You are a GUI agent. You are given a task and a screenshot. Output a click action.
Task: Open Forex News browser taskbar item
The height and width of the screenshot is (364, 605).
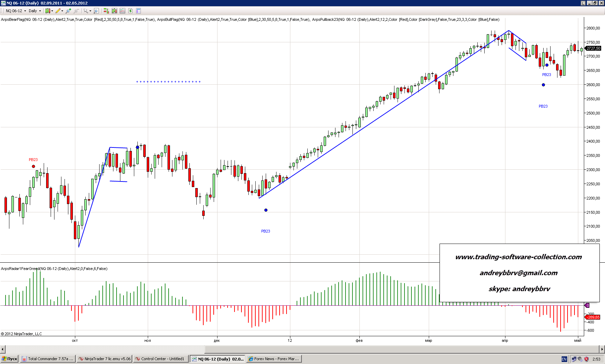tap(274, 359)
